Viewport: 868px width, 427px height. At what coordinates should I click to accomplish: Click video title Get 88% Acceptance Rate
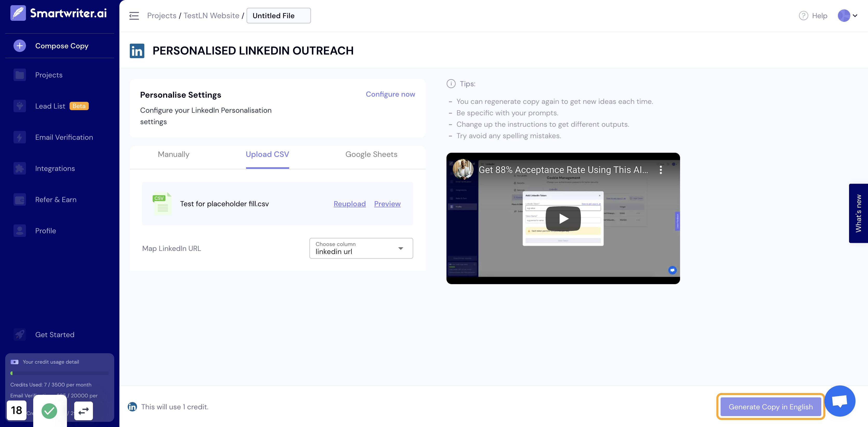563,170
